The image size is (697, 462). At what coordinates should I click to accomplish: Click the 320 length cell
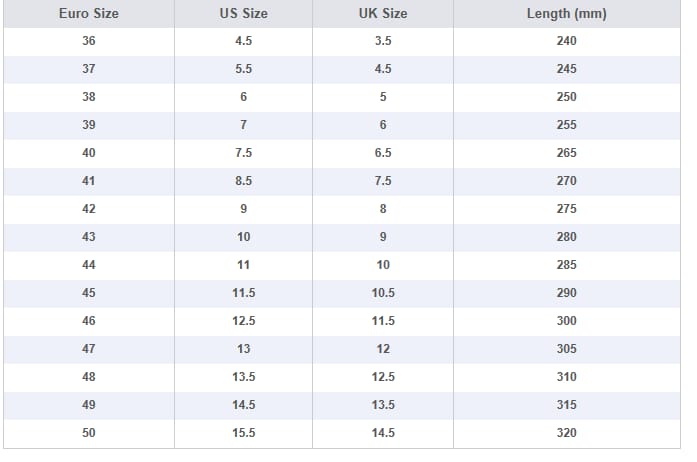566,433
